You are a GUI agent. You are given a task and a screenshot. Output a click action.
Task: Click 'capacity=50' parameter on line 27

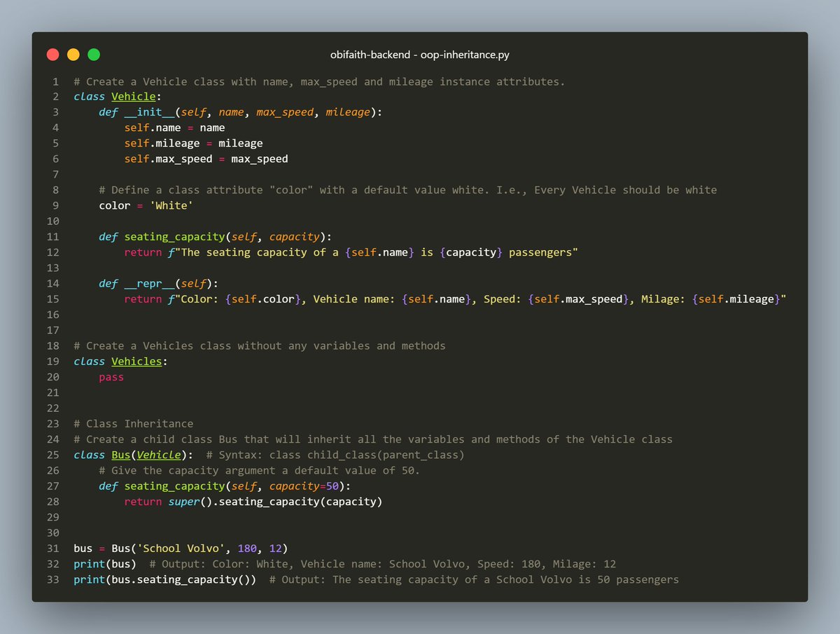pos(304,485)
